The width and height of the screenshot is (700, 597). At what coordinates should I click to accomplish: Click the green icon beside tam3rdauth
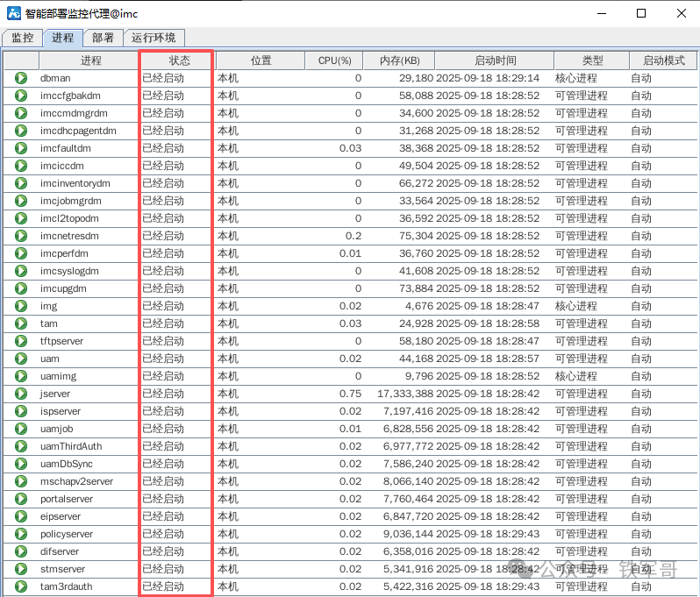21,586
